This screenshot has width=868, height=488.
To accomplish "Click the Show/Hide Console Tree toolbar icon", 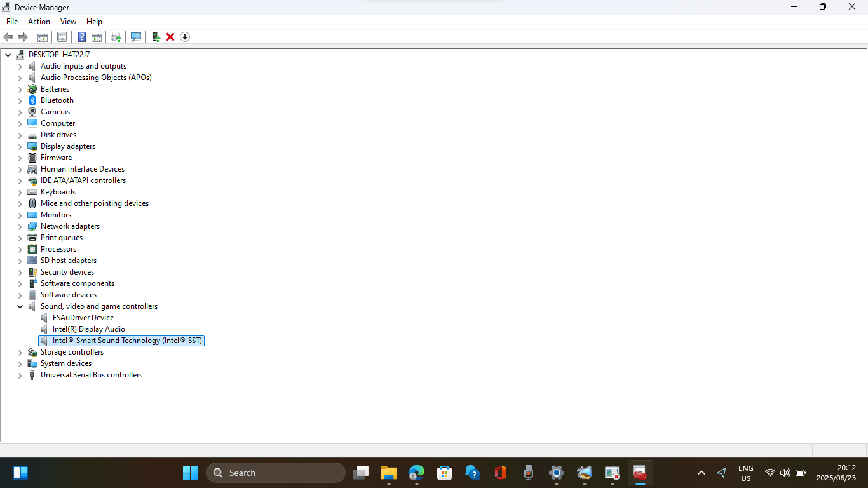I will pos(42,37).
